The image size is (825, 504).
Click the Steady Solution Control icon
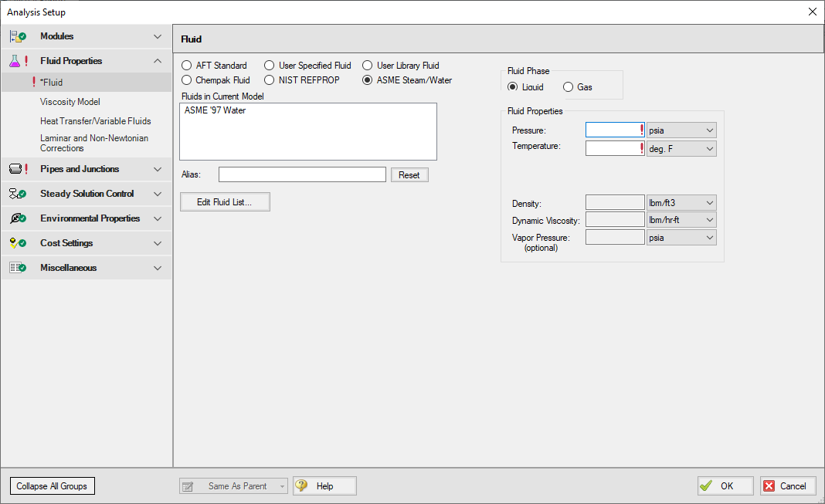[x=16, y=194]
